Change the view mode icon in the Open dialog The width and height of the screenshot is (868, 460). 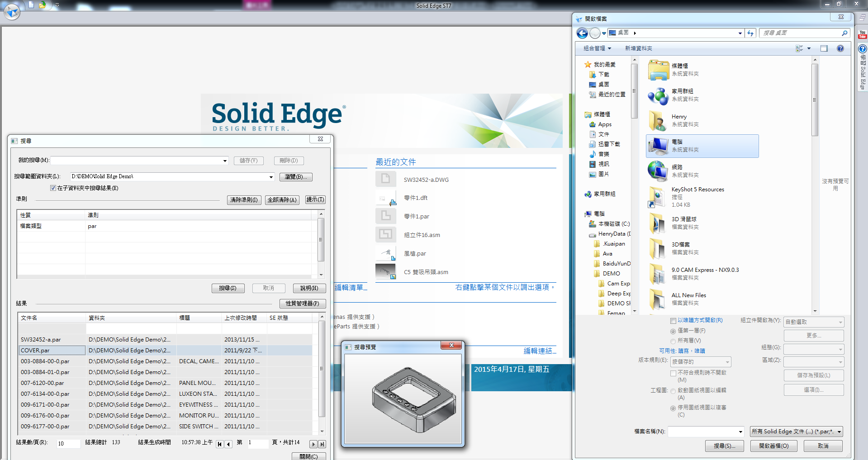(799, 48)
